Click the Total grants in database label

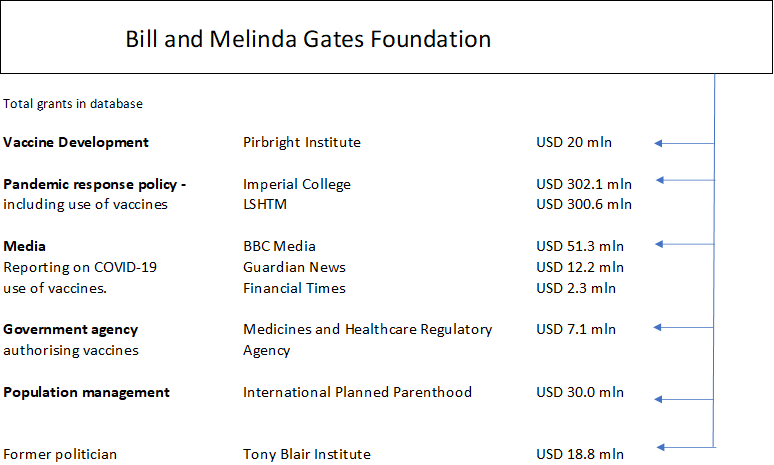pyautogui.click(x=73, y=103)
